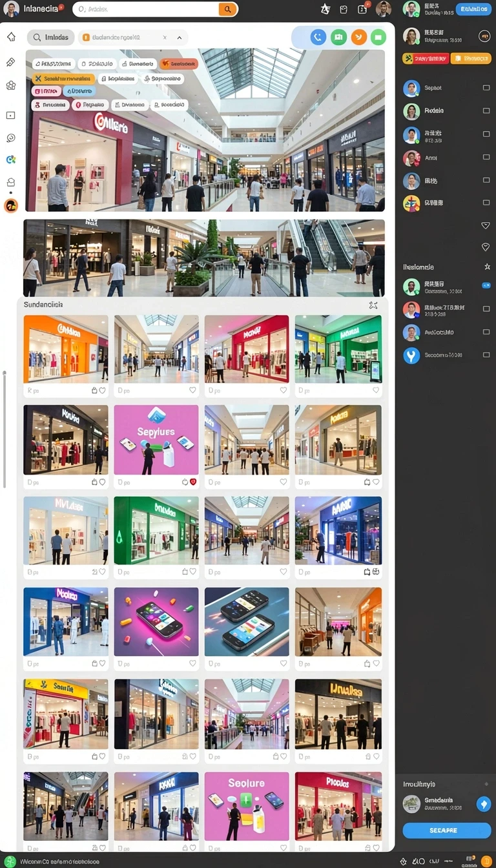Open the two-phones blue thumbnail
The image size is (496, 868).
[247, 622]
